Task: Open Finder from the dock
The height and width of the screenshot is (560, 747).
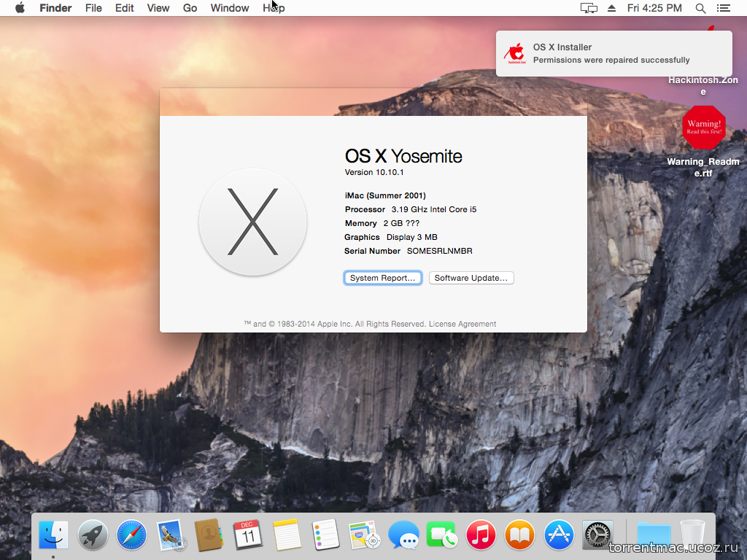Action: point(53,534)
